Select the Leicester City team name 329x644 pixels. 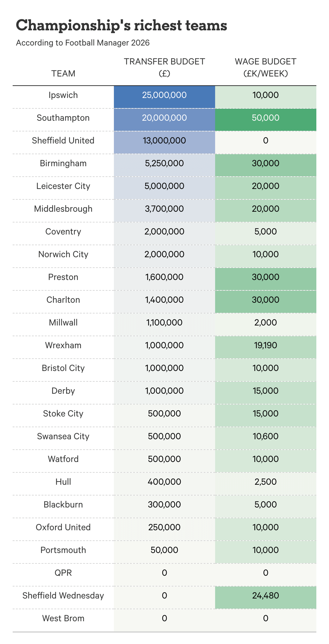(63, 186)
